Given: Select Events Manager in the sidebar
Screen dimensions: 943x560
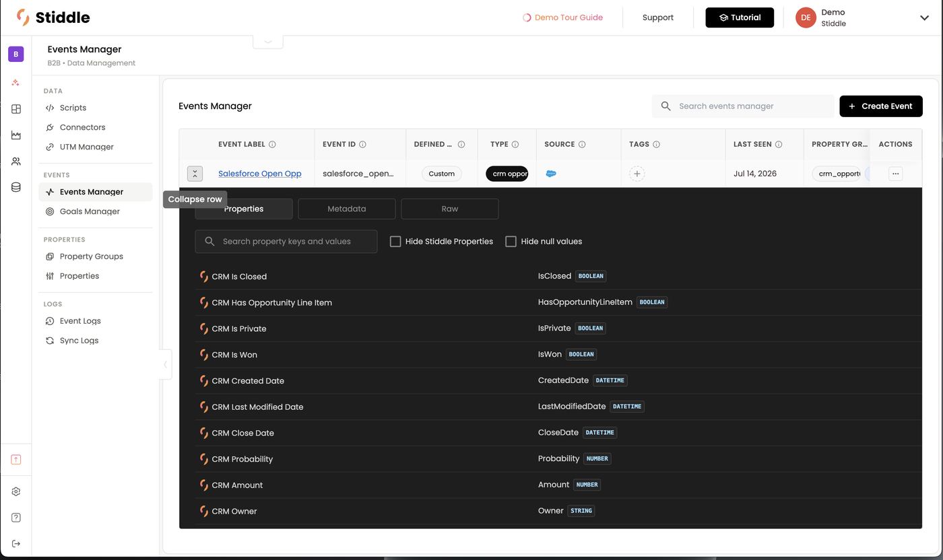Looking at the screenshot, I should (95, 192).
